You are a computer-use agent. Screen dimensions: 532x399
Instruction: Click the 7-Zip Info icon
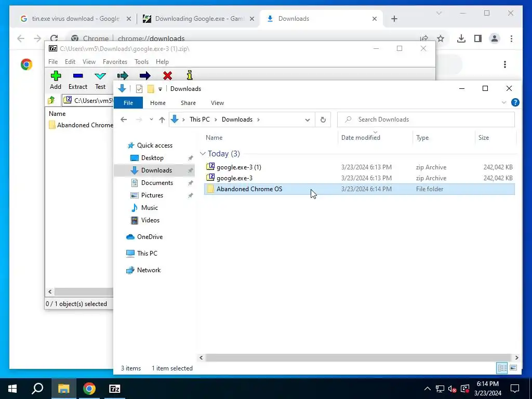(x=190, y=75)
